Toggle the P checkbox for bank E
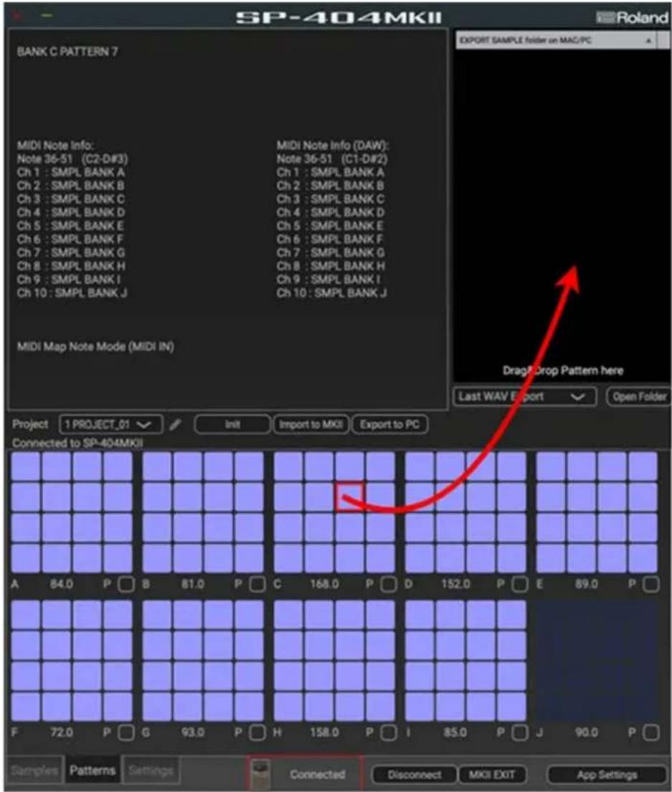This screenshot has width=672, height=792. click(651, 585)
